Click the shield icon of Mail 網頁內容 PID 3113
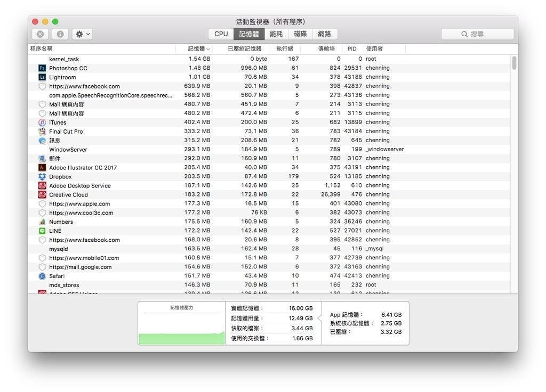 (x=42, y=104)
